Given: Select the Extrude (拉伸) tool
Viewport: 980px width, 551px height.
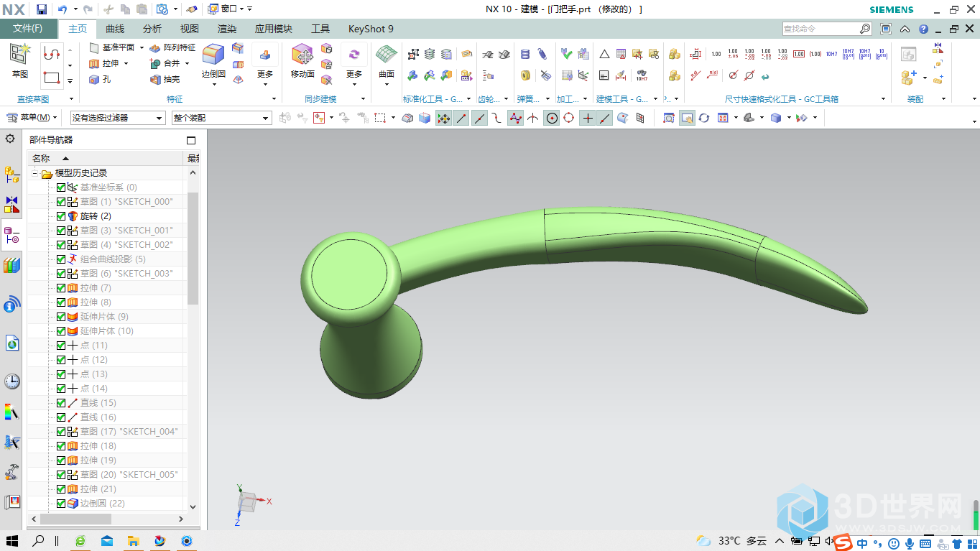Looking at the screenshot, I should tap(103, 63).
